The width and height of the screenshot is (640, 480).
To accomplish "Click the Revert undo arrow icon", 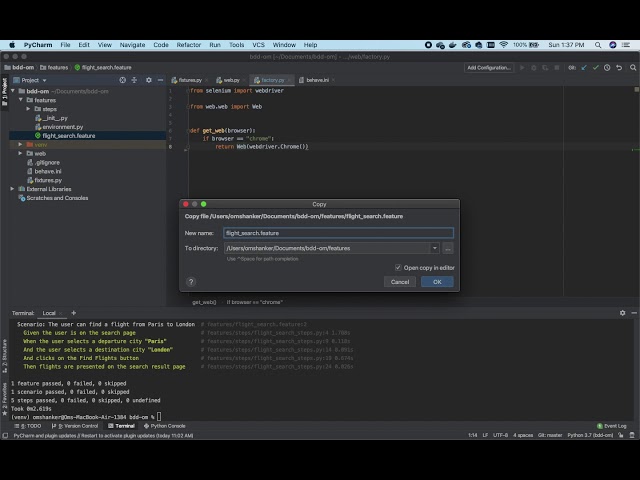I will [619, 68].
